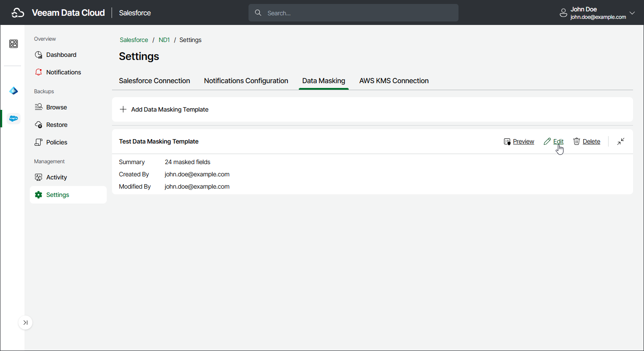Open the John Doe account dropdown

coord(597,13)
